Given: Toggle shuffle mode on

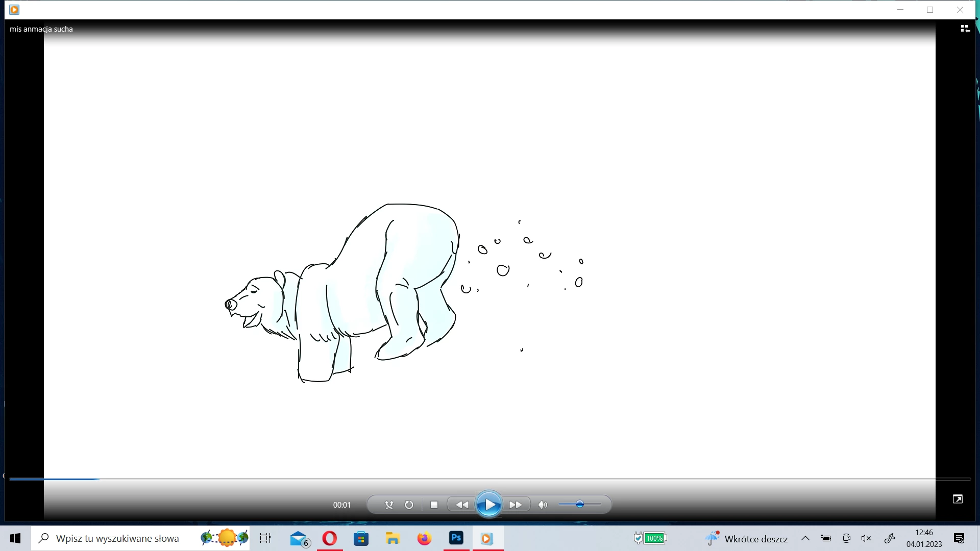Looking at the screenshot, I should pyautogui.click(x=389, y=505).
